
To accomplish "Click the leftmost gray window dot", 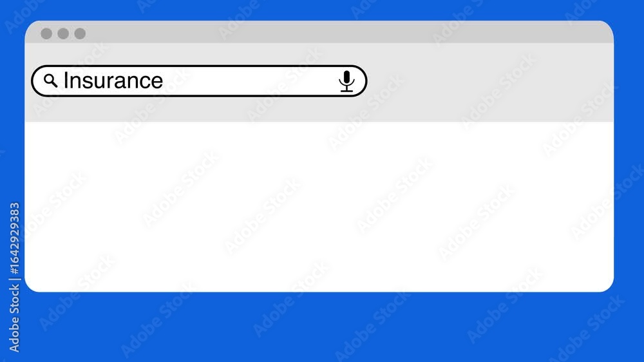I will pyautogui.click(x=46, y=33).
